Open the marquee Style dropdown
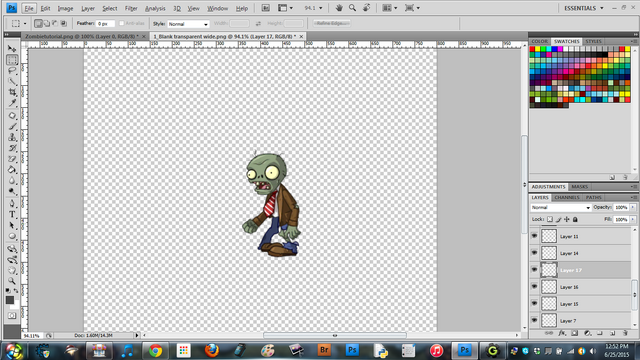640x360 pixels. coord(188,24)
